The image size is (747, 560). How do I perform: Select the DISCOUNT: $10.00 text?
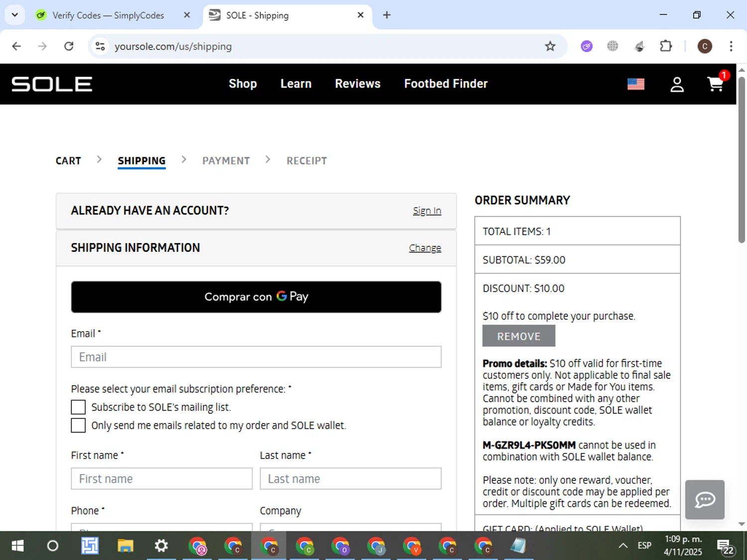[523, 288]
